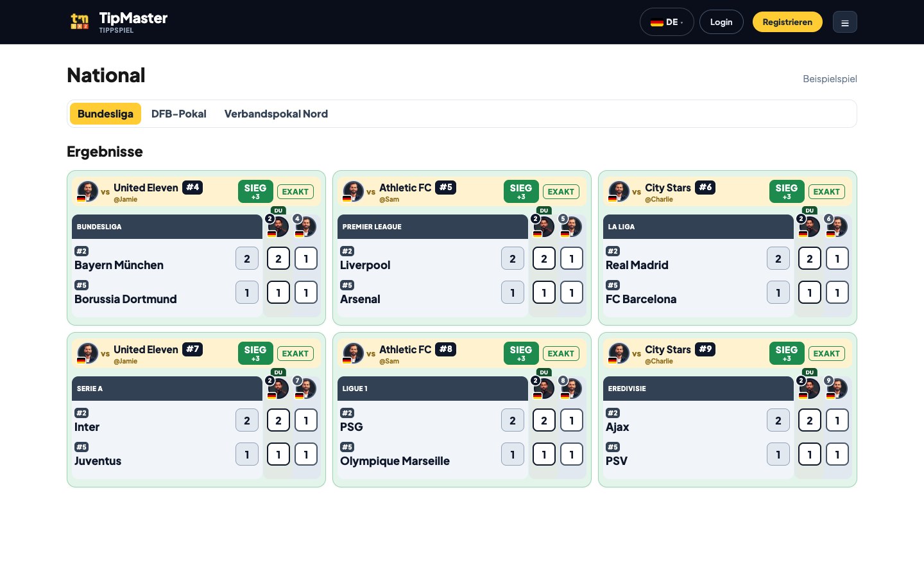Click DU avatar in La Liga card
Image resolution: width=924 pixels, height=578 pixels.
pyautogui.click(x=809, y=226)
